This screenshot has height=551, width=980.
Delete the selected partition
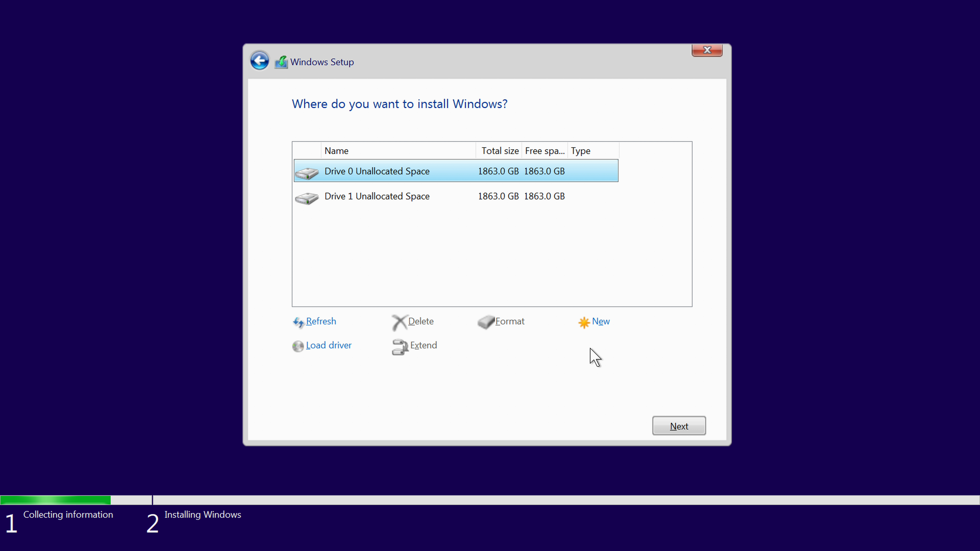click(420, 321)
